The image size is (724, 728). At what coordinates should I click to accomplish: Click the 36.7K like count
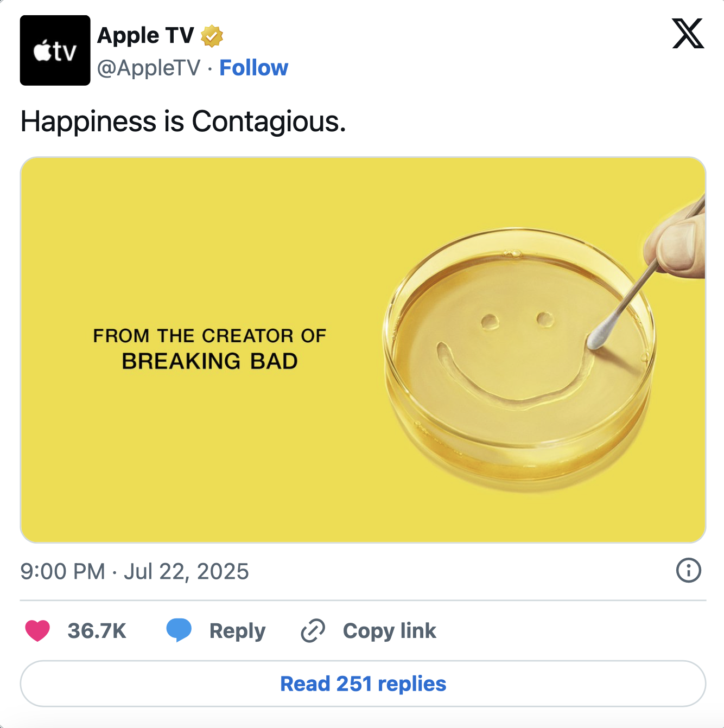[x=97, y=630]
